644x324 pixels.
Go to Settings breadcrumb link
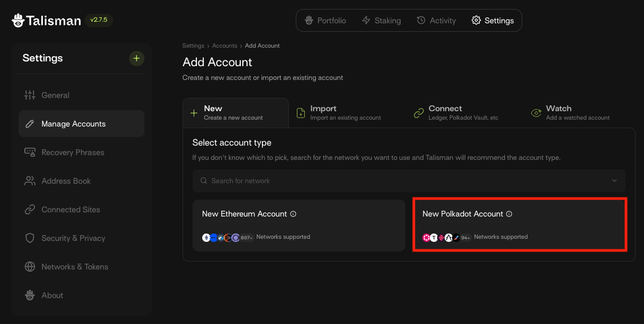click(x=193, y=46)
